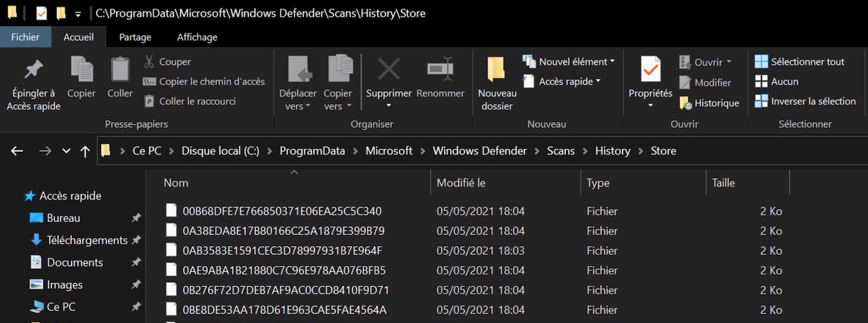Go forward with the right arrow
This screenshot has height=323, width=868.
point(45,151)
